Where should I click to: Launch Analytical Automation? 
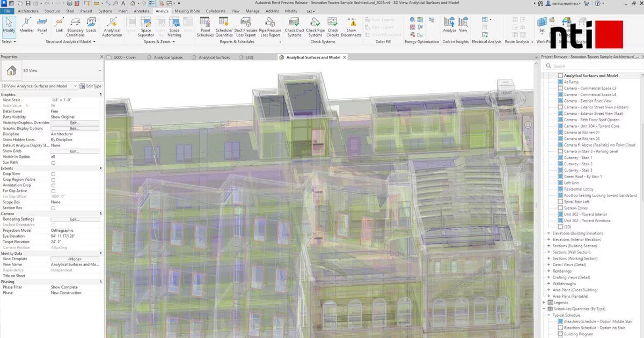point(112,27)
